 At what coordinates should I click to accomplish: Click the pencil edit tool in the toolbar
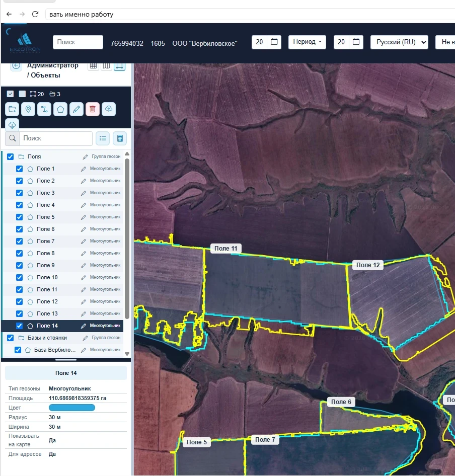[77, 109]
